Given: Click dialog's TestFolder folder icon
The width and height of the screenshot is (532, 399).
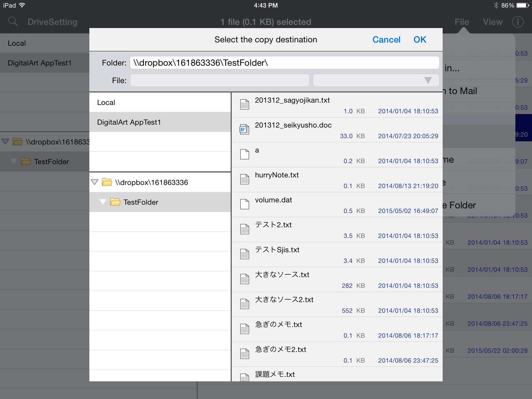Looking at the screenshot, I should 115,202.
